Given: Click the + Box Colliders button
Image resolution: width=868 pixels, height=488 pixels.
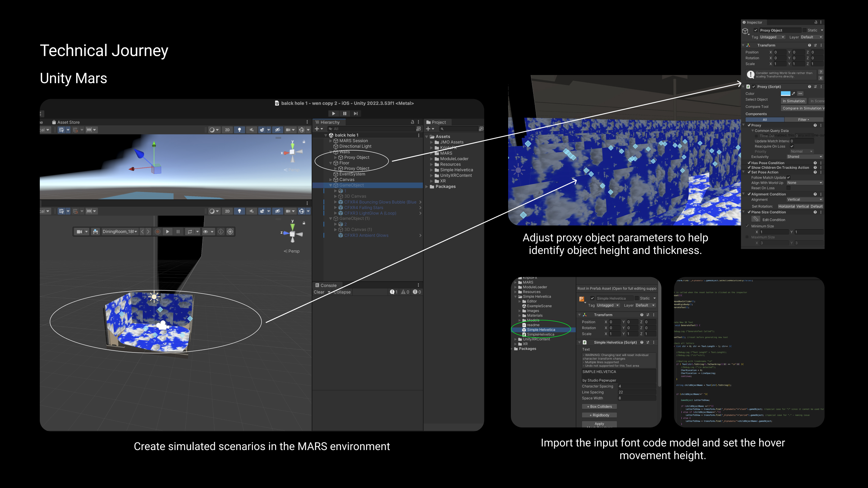Looking at the screenshot, I should [x=599, y=406].
